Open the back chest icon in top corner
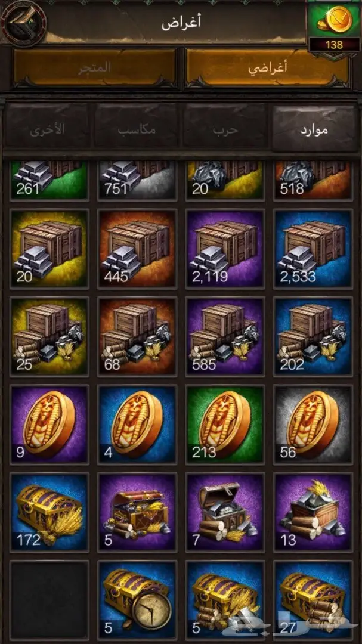 point(23,23)
